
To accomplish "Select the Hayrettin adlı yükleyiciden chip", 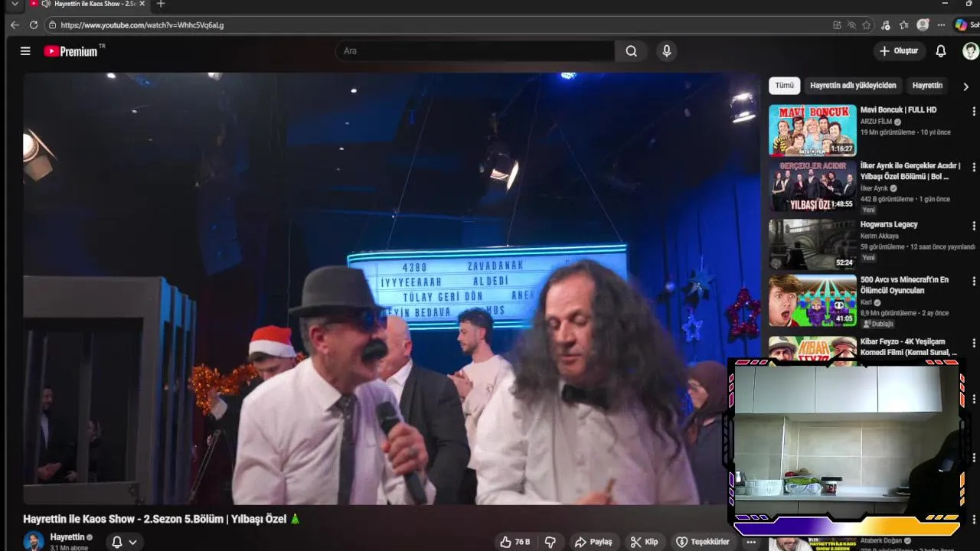I will point(853,86).
